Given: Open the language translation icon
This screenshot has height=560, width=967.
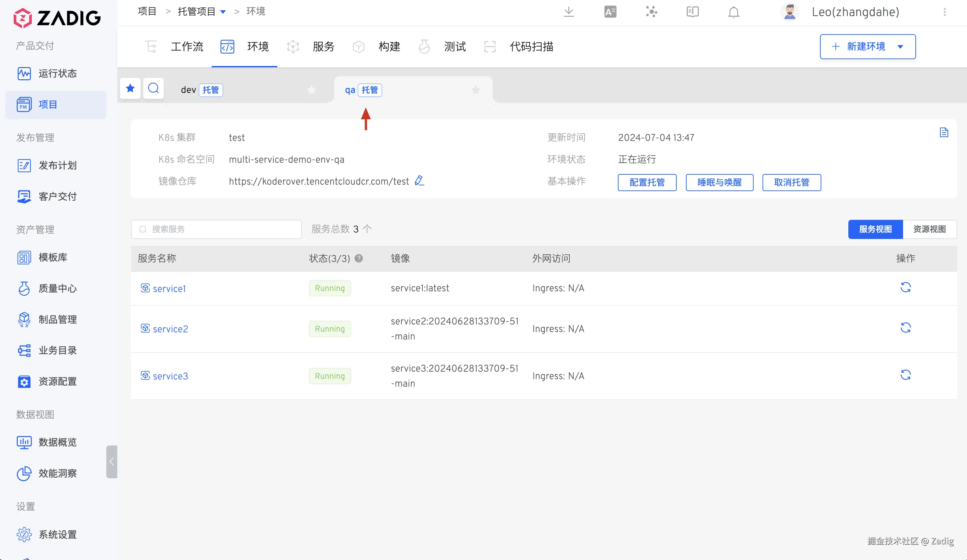Looking at the screenshot, I should pyautogui.click(x=610, y=12).
